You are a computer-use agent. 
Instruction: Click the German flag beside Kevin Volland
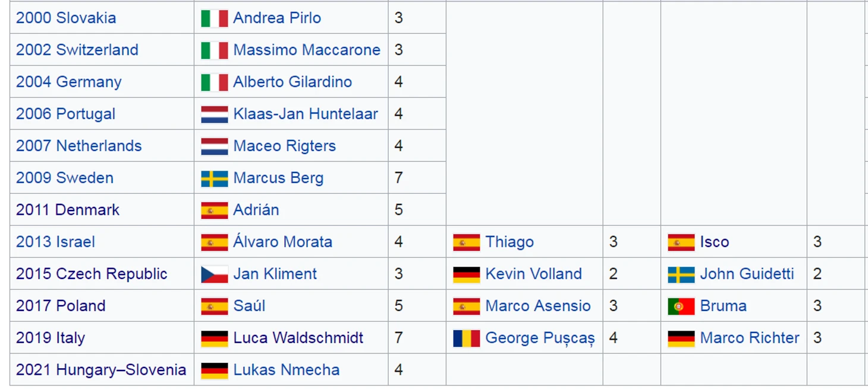click(466, 274)
